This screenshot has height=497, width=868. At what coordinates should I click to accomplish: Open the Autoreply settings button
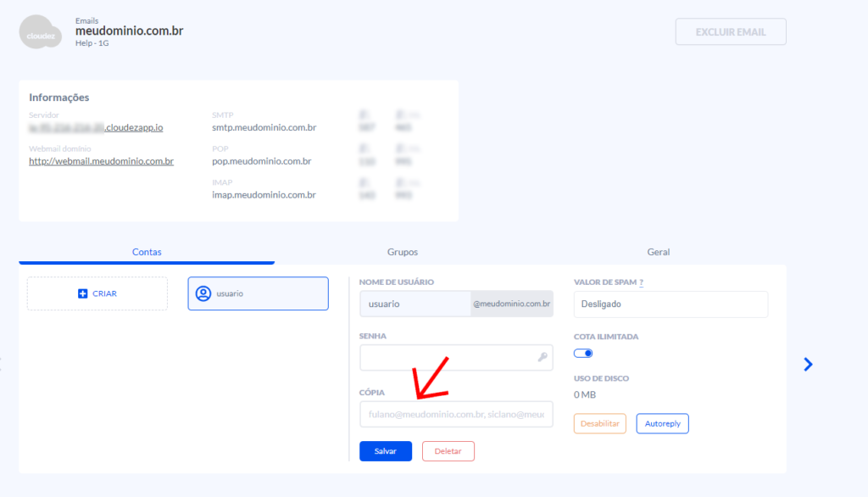[662, 423]
